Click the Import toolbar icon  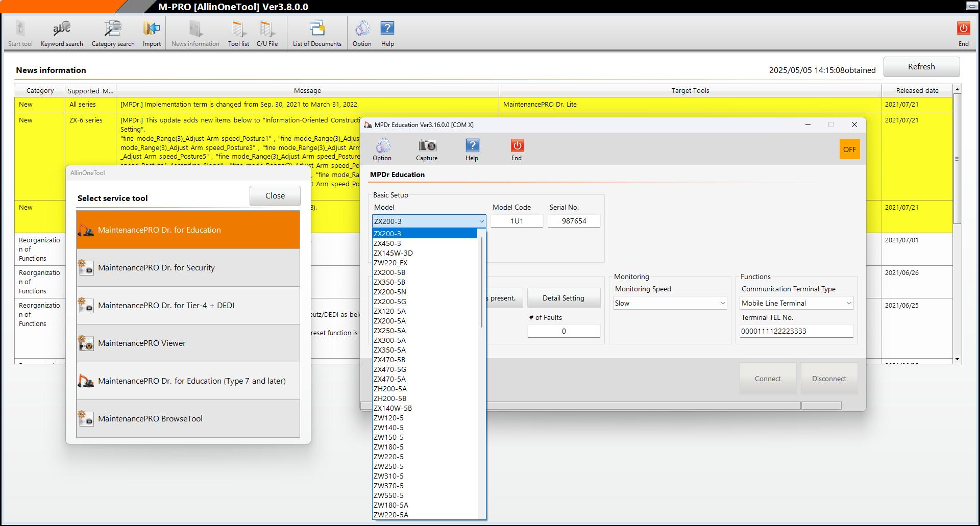coord(152,34)
